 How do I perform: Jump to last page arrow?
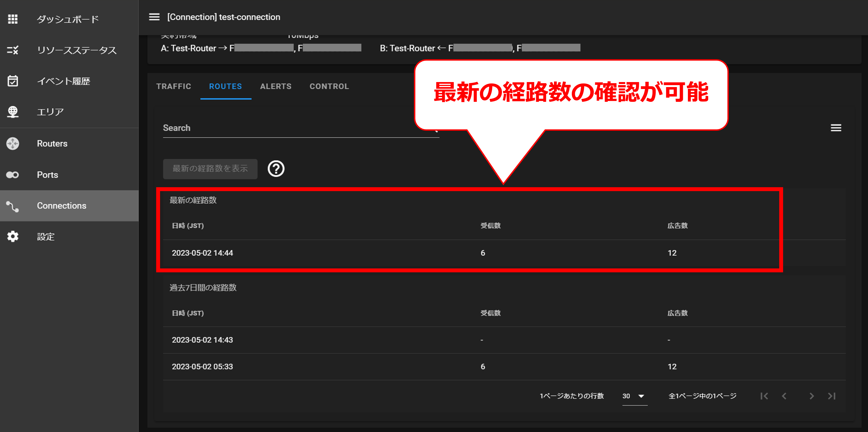(x=832, y=396)
